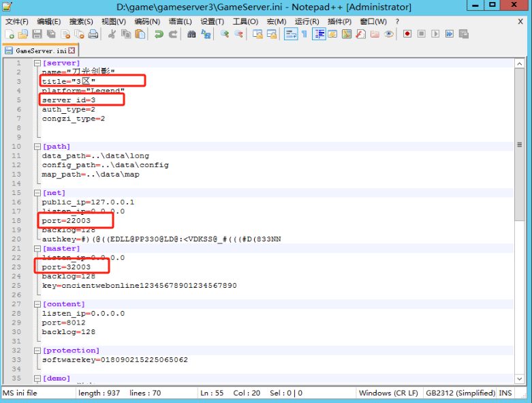532x403 pixels.
Task: Collapse the [content] section
Action: pos(37,304)
